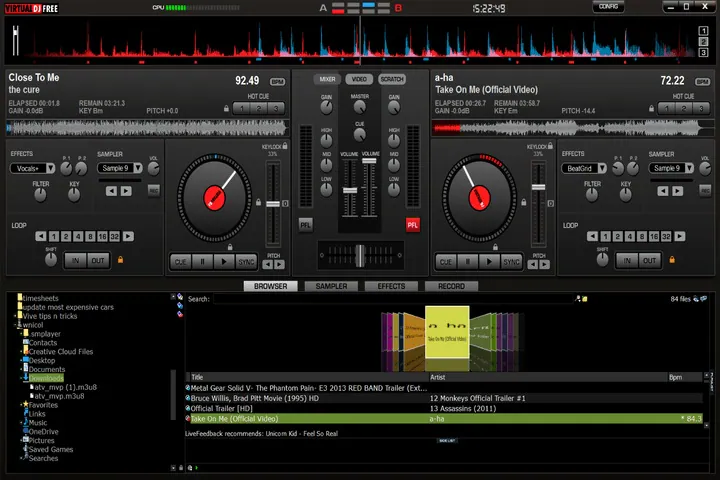
Task: Tap the left deck BPM button
Action: tap(277, 82)
